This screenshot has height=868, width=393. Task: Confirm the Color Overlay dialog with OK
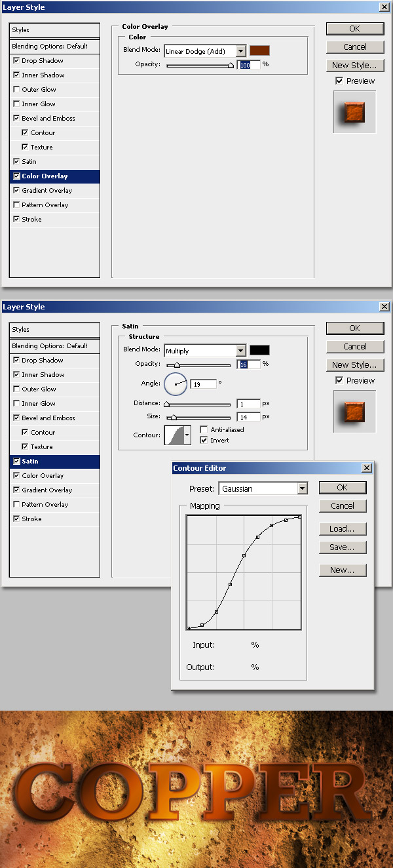(354, 28)
